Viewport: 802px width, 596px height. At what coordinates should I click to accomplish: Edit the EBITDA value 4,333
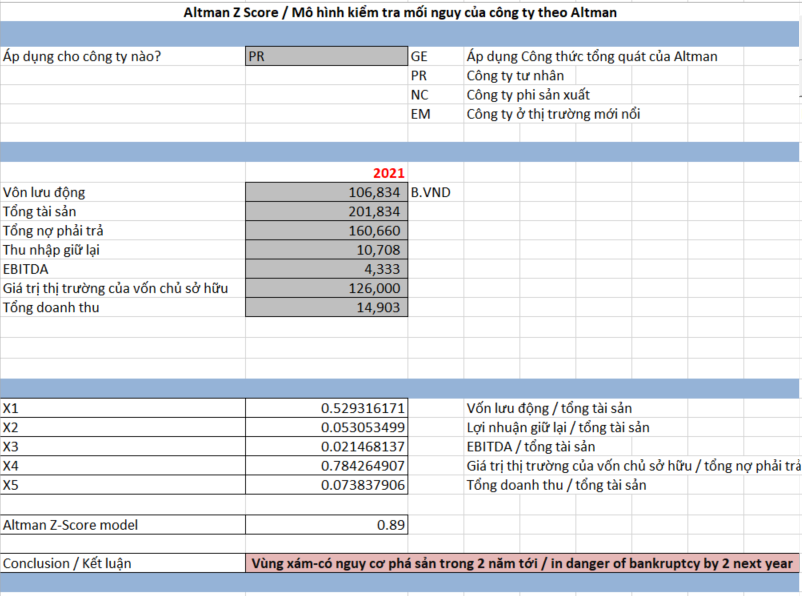[x=326, y=269]
